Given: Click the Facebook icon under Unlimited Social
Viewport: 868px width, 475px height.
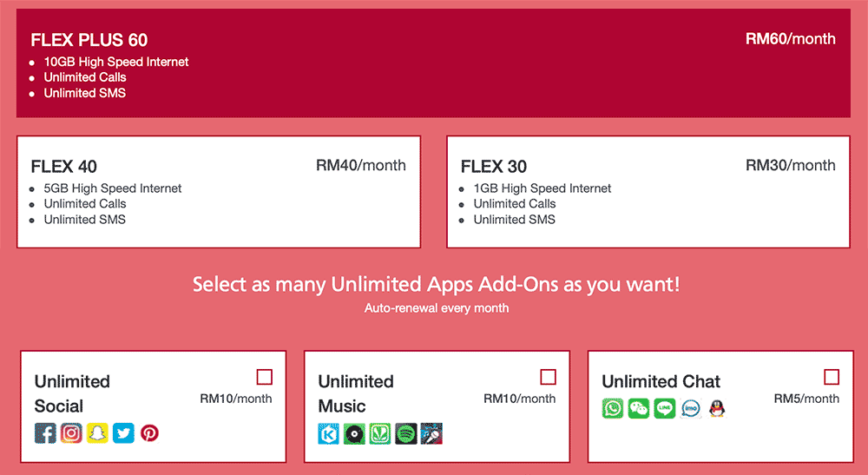Looking at the screenshot, I should pos(45,432).
